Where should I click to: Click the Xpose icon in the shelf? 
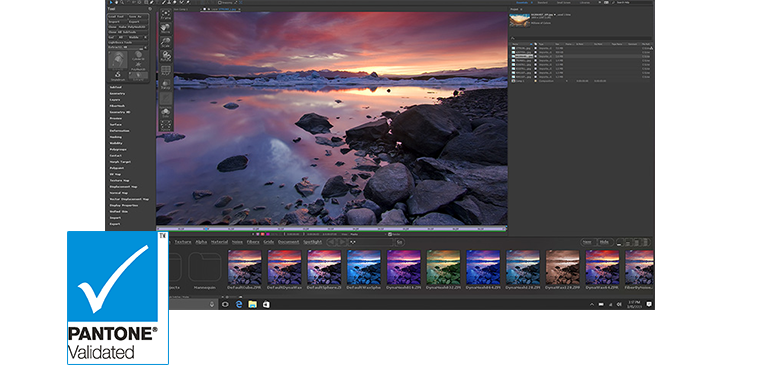point(166,126)
